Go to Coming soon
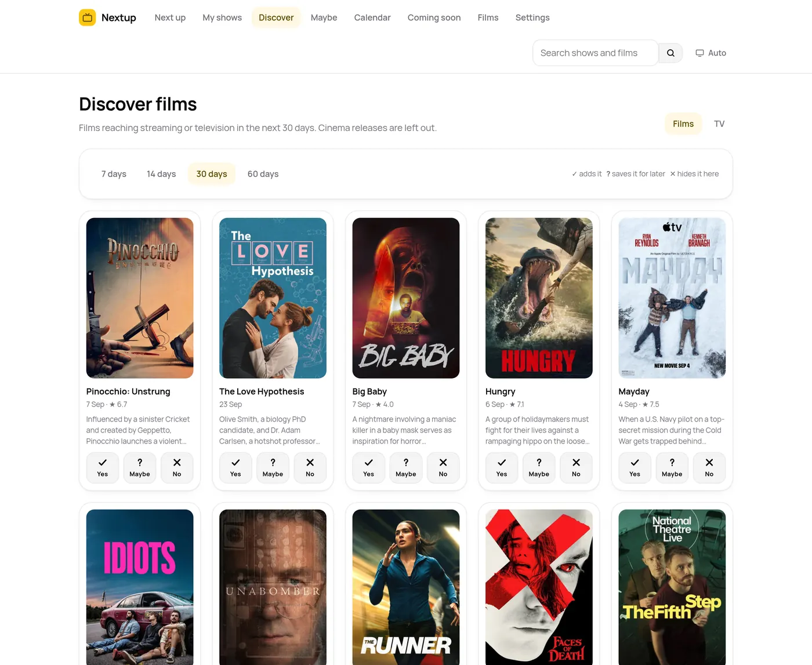This screenshot has height=665, width=812. point(434,17)
